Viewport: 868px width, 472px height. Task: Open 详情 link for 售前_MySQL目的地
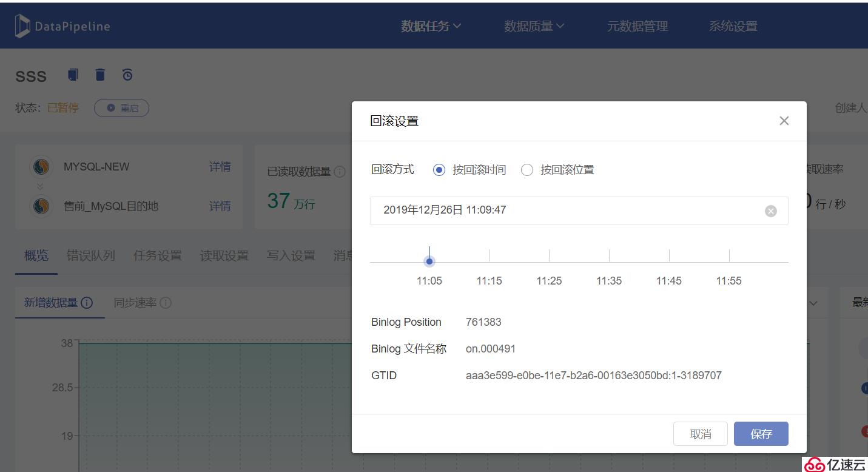coord(220,206)
